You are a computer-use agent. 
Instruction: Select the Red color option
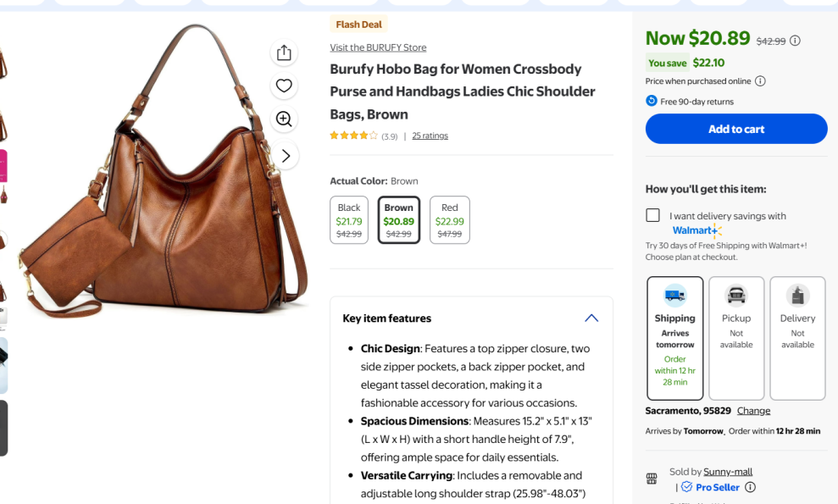(x=449, y=220)
